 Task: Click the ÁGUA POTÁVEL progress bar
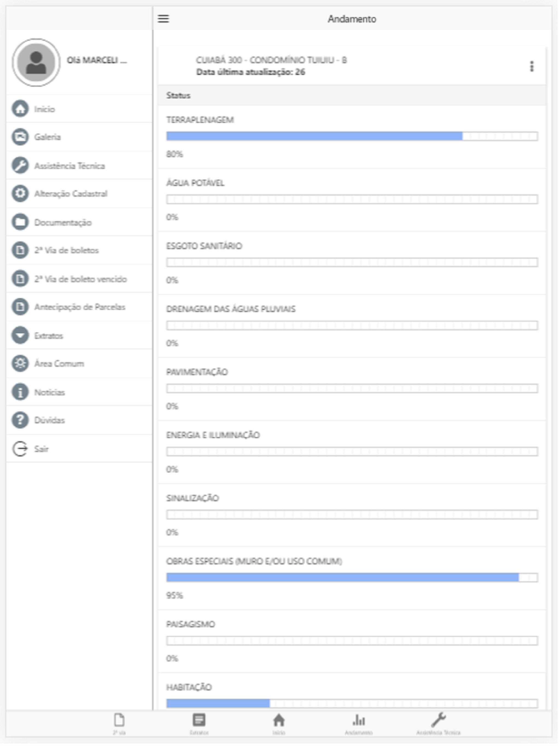[x=352, y=199]
